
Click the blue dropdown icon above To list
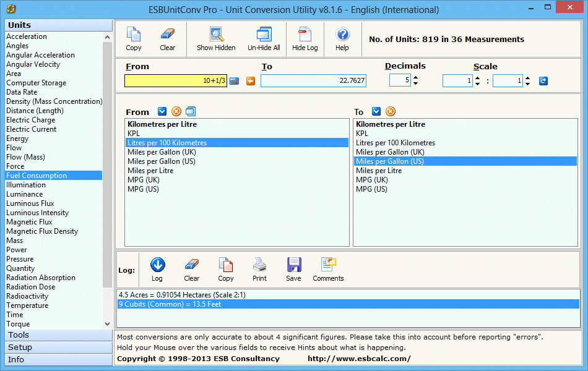click(x=376, y=111)
